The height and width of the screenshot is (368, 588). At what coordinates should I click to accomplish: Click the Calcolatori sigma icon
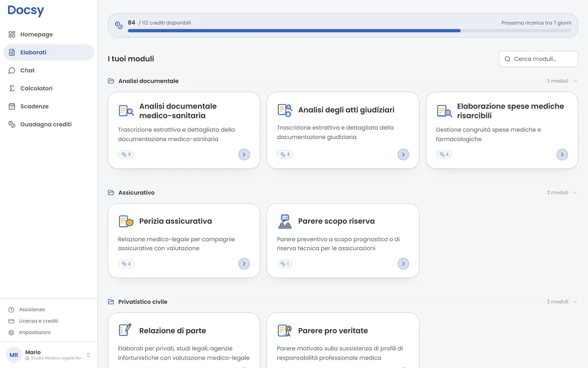[12, 88]
